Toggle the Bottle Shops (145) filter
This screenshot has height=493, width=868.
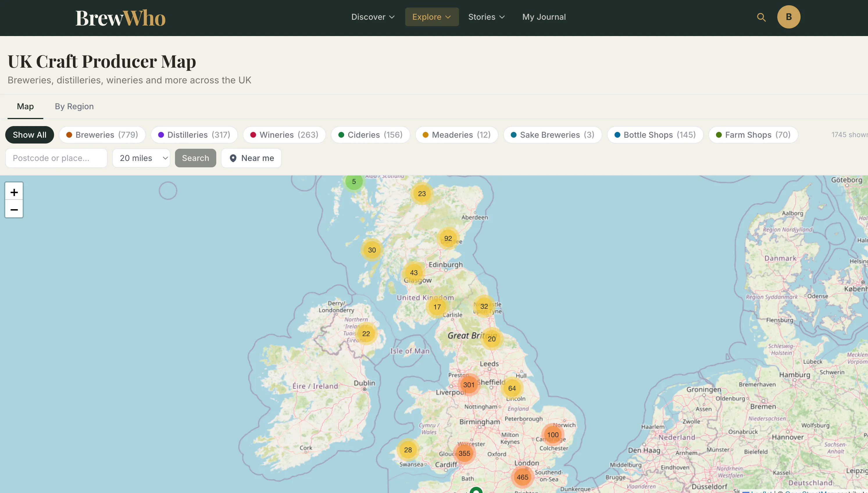click(655, 135)
